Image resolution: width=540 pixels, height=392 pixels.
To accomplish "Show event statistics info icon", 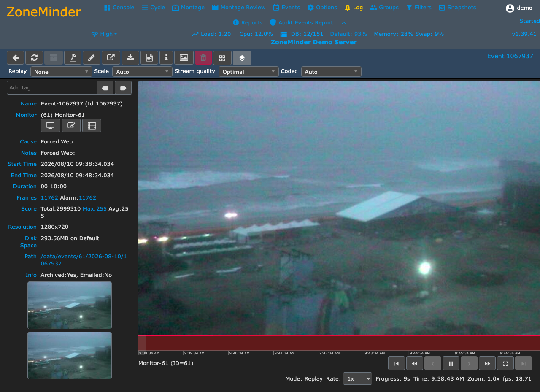I will (166, 58).
